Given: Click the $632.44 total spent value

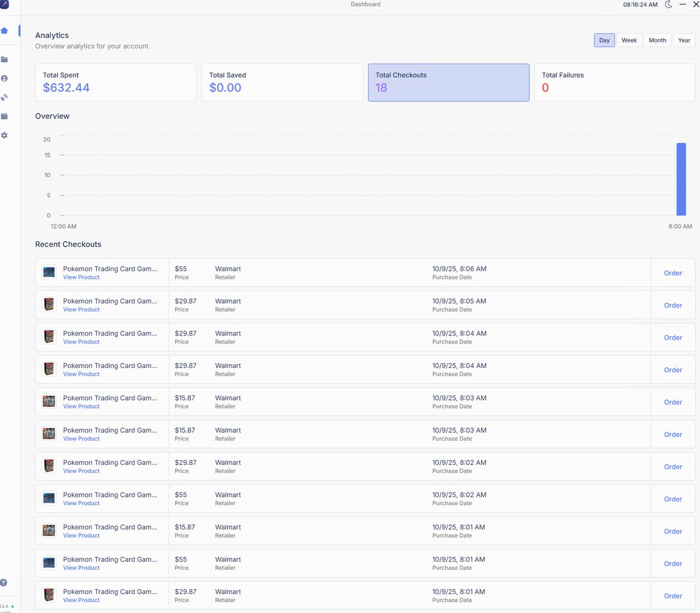Looking at the screenshot, I should pyautogui.click(x=66, y=88).
